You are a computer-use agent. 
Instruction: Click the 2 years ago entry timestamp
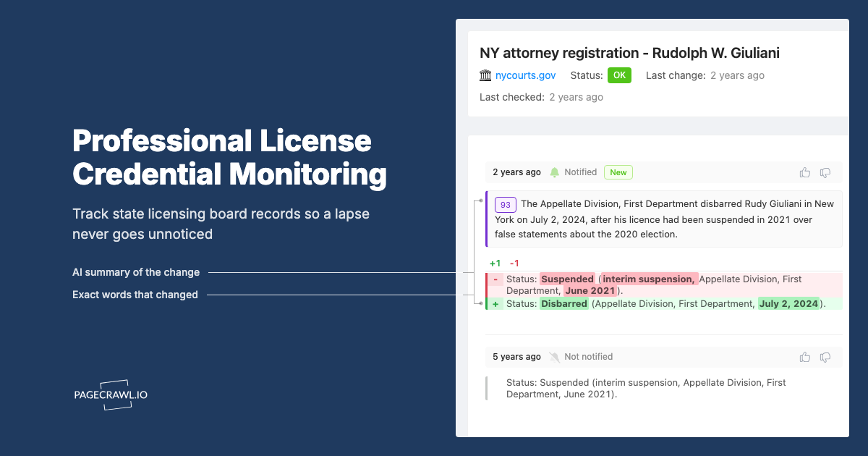click(x=517, y=172)
